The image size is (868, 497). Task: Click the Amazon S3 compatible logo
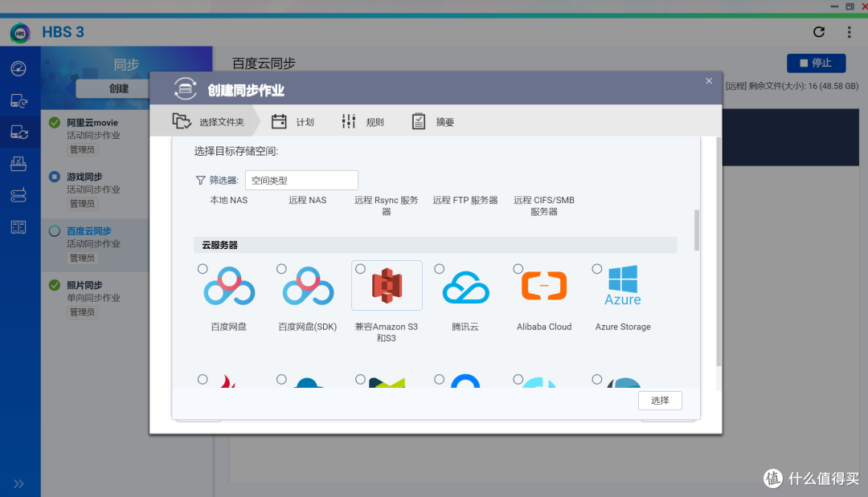(387, 286)
